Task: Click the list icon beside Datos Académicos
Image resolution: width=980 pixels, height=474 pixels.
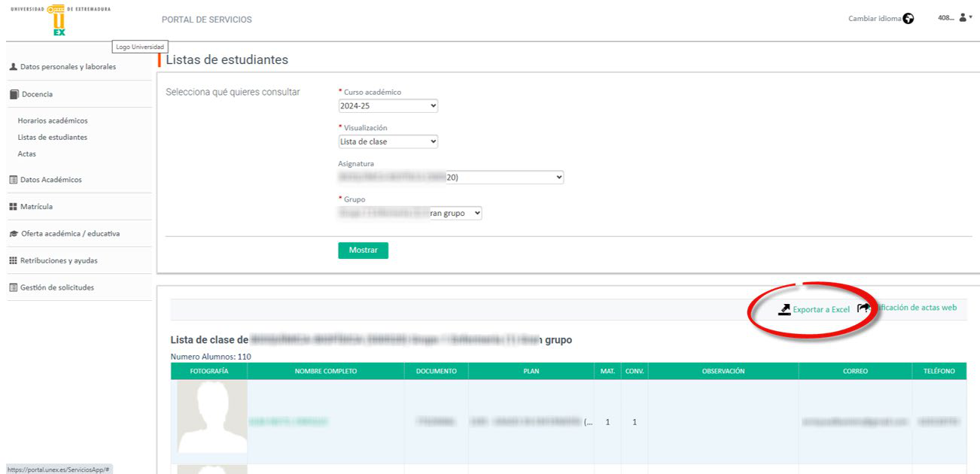Action: [x=14, y=180]
